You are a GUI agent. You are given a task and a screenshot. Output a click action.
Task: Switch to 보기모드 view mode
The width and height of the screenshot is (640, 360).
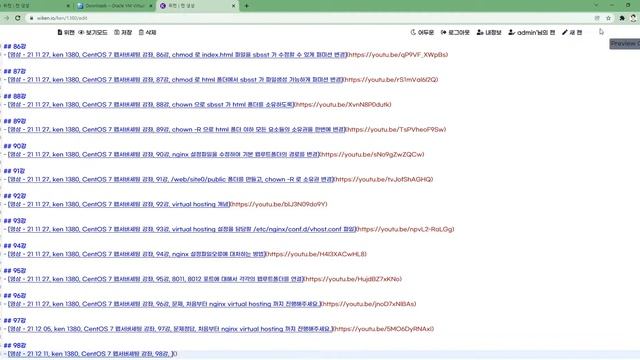tap(93, 32)
